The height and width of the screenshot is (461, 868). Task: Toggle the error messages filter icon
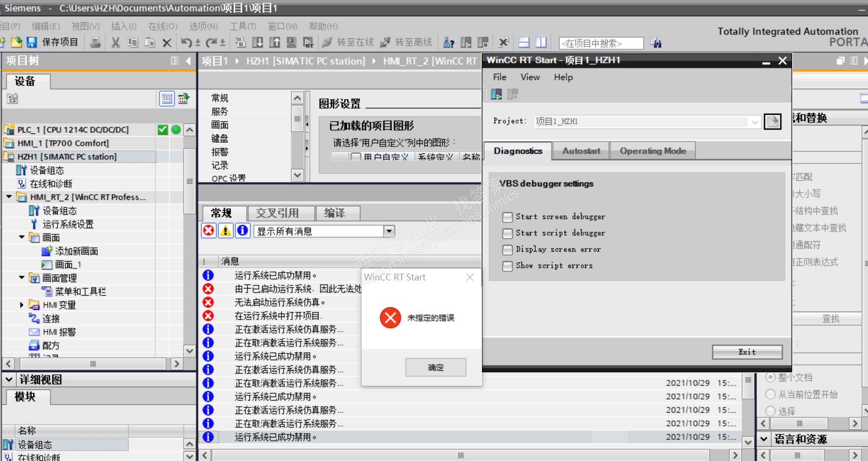(x=208, y=231)
